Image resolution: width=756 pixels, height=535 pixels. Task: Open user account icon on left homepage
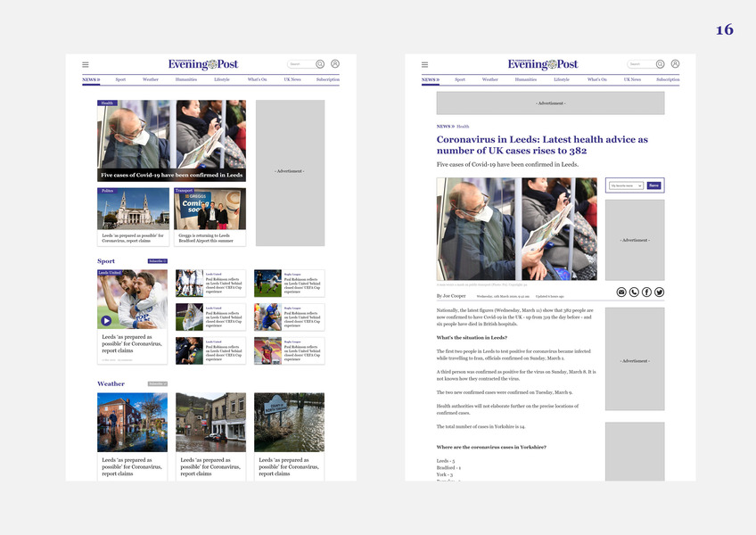point(335,63)
